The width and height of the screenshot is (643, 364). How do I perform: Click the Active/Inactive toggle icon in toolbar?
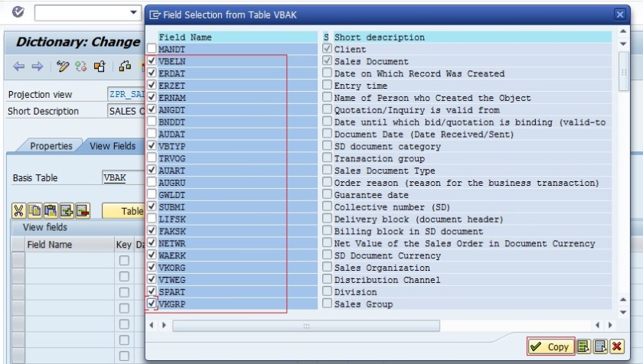(x=81, y=67)
